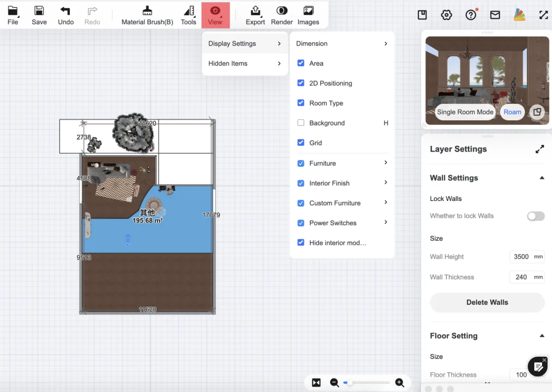
Task: Toggle the lock Walls switch
Action: tap(536, 216)
